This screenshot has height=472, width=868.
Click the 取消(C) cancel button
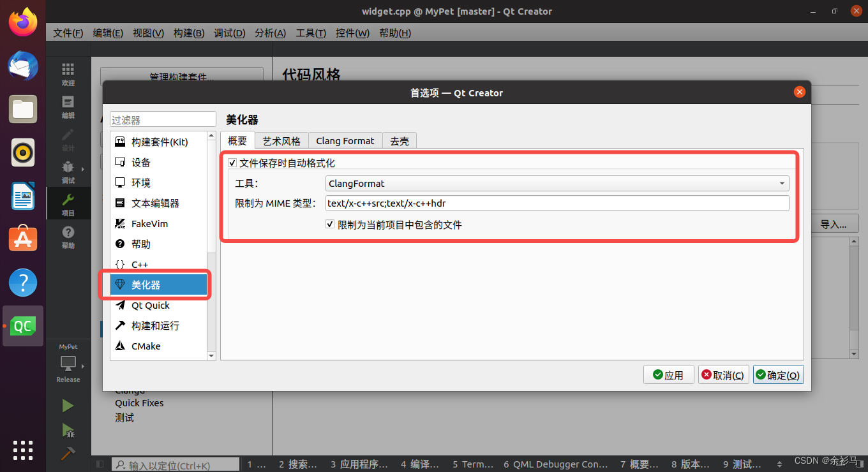coord(723,375)
